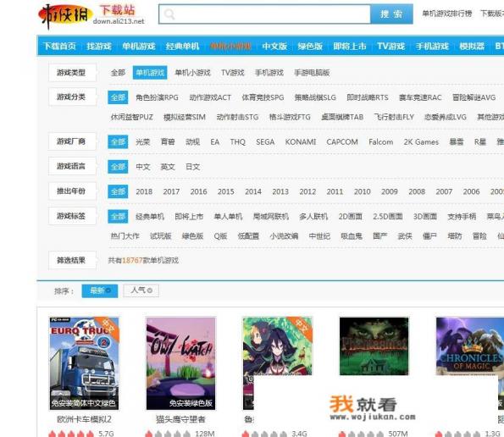
Task: Filter by 角色扮演RPG category
Action: point(157,97)
